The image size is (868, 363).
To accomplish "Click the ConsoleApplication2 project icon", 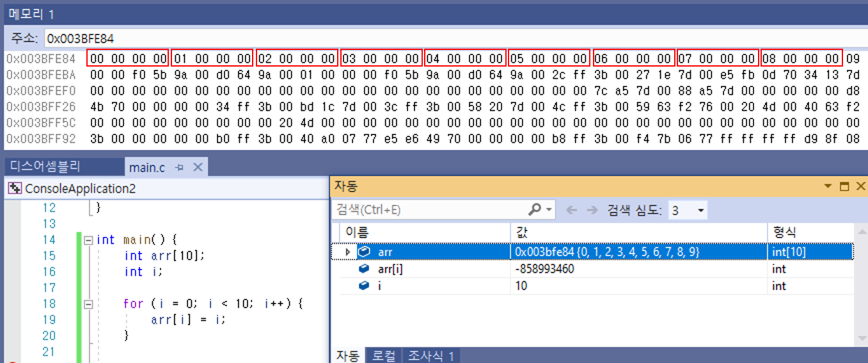I will coord(15,189).
